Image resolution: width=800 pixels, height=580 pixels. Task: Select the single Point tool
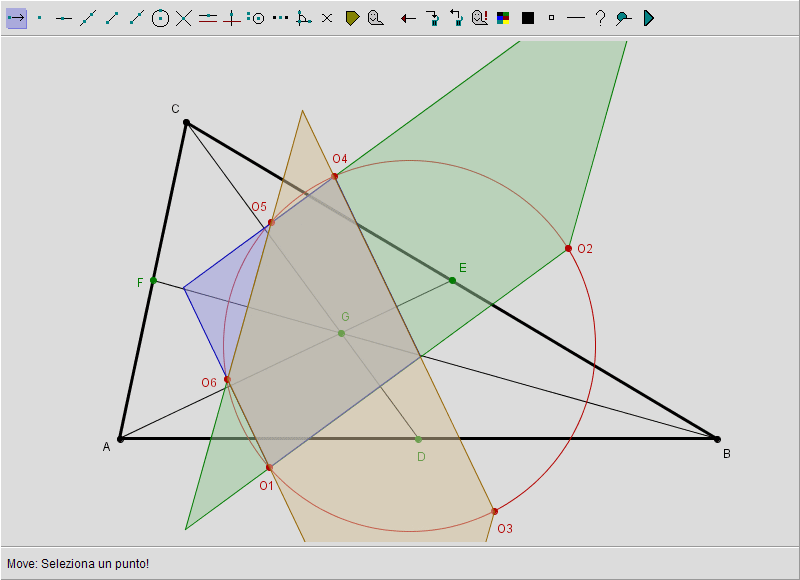(40, 18)
